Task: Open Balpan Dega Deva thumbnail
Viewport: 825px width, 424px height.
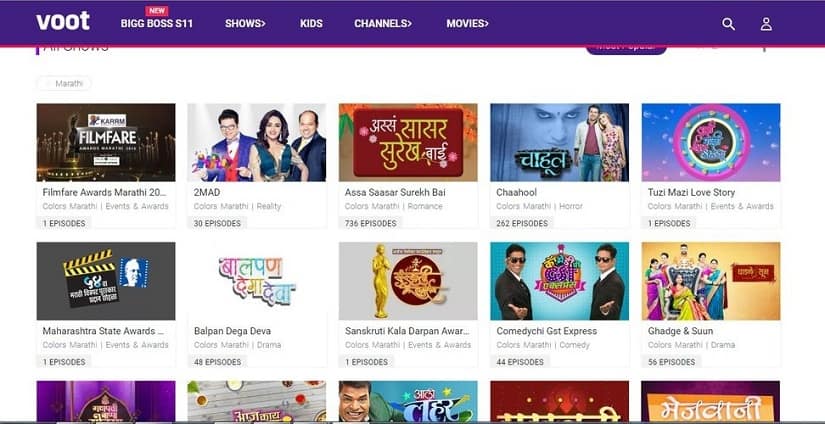Action: (257, 281)
